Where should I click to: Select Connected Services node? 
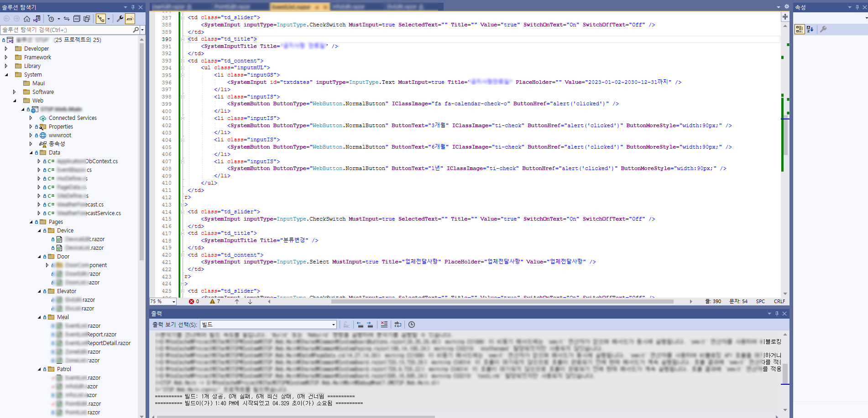[73, 118]
